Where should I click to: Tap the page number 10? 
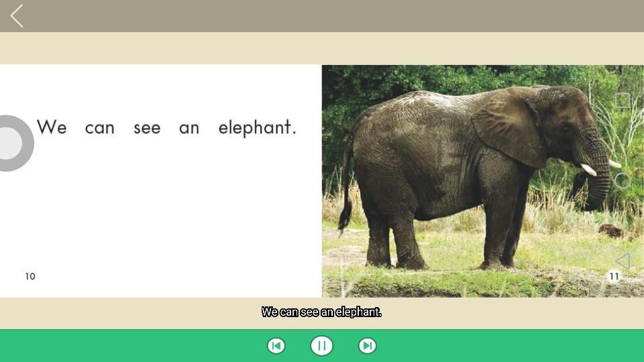pyautogui.click(x=30, y=276)
